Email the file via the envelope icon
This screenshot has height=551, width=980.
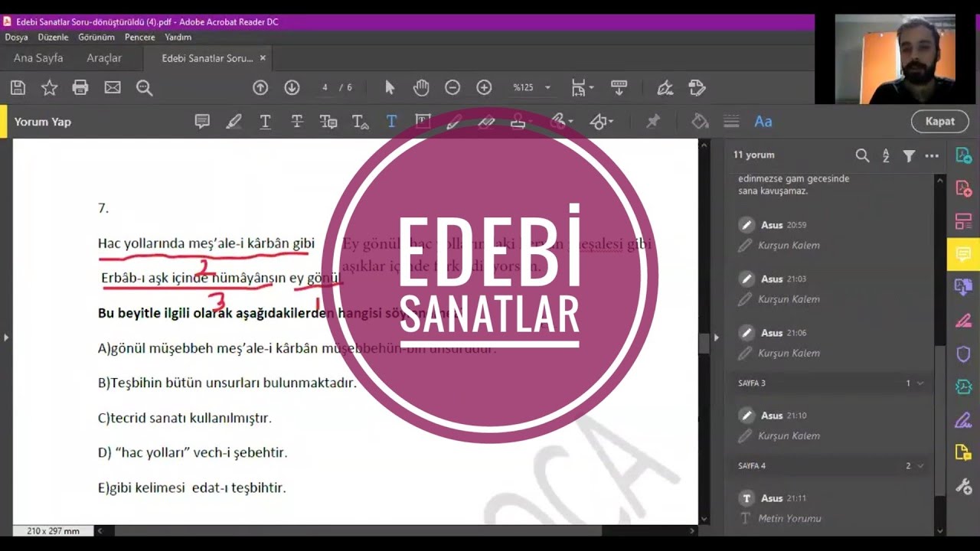tap(113, 88)
